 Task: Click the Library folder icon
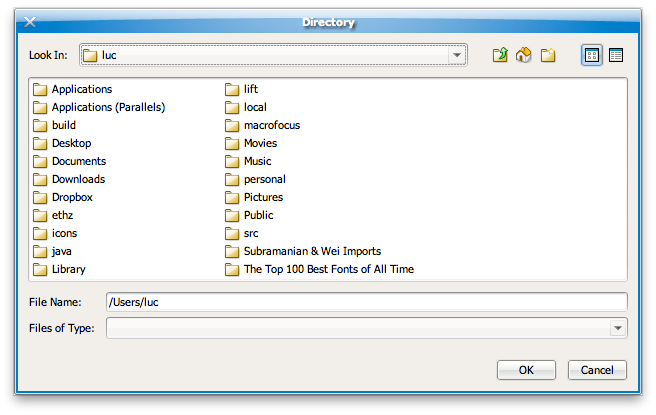[x=40, y=269]
